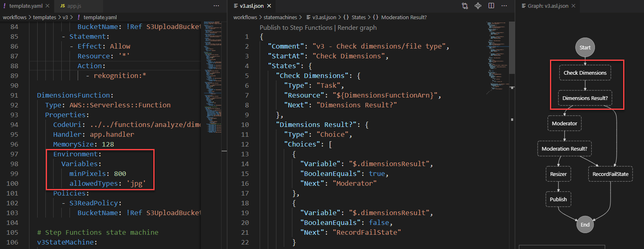Click the Publish to Step Functions link

tap(296, 28)
